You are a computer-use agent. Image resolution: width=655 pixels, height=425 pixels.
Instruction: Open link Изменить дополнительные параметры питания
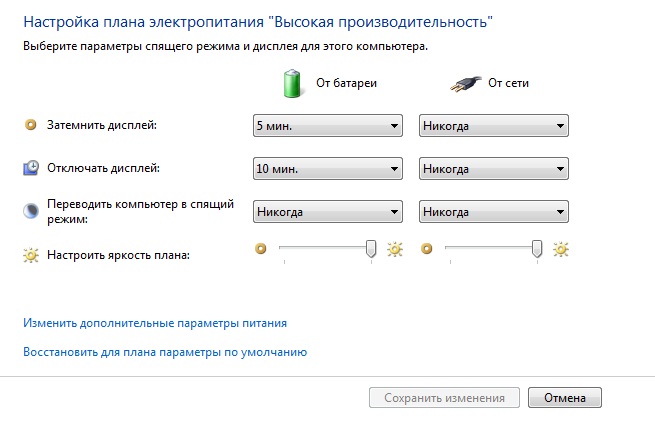click(155, 323)
